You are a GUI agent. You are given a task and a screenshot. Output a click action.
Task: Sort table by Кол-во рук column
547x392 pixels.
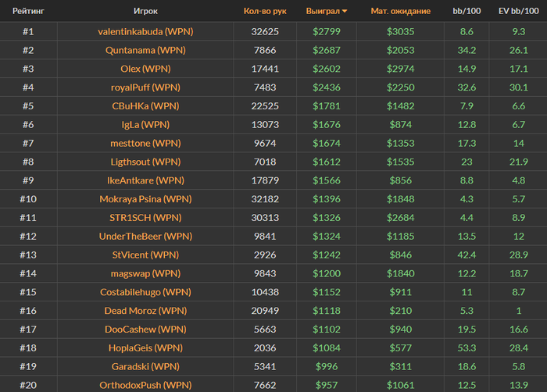[265, 12]
